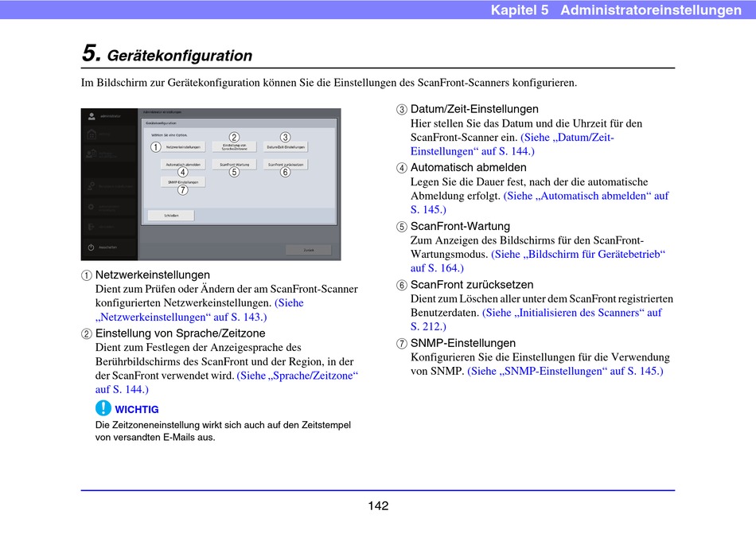756x534 pixels.
Task: Click the Datum/Zeit-Einstellungen button in embedded screen
Action: [286, 146]
